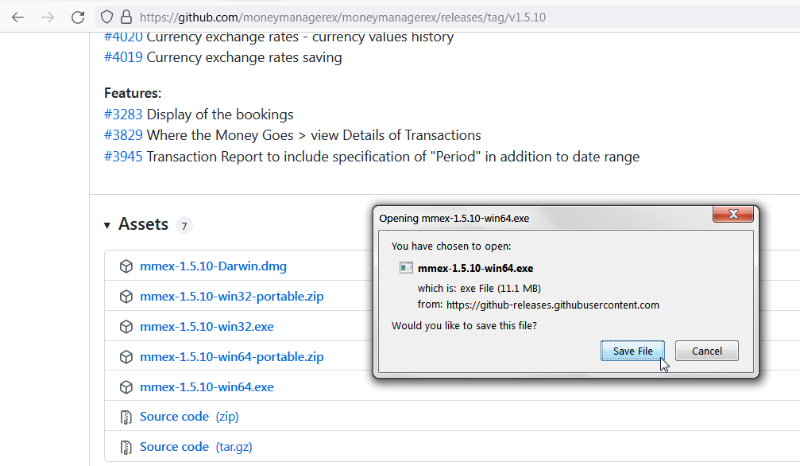Click Save File button in dialog
Image resolution: width=800 pixels, height=466 pixels.
tap(633, 351)
